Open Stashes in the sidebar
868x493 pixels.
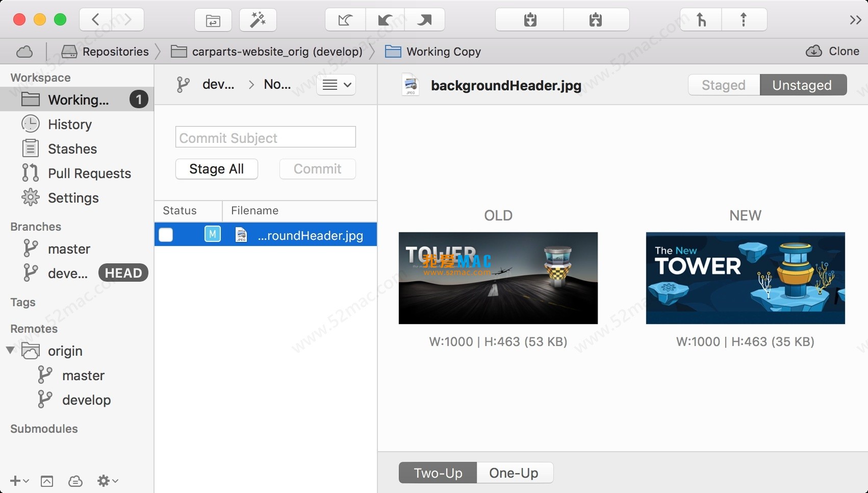point(77,149)
